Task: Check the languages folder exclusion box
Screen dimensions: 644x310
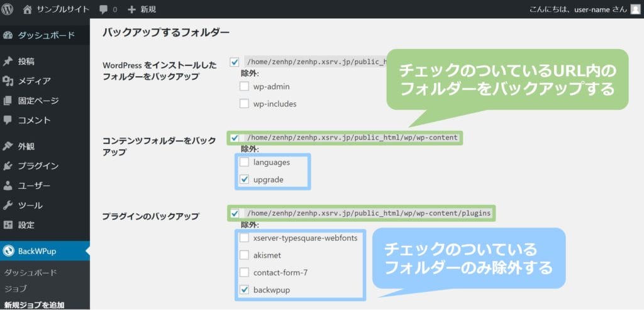Action: coord(245,162)
